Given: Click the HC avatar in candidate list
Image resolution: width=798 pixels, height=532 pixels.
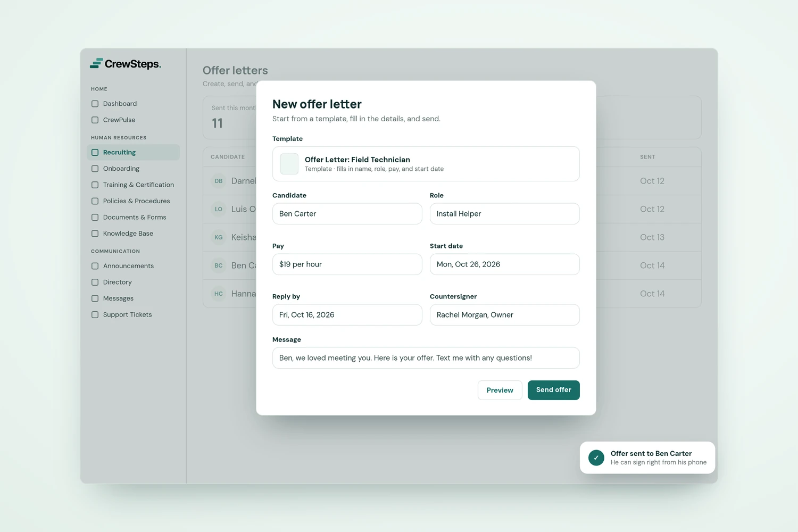Looking at the screenshot, I should 219,294.
